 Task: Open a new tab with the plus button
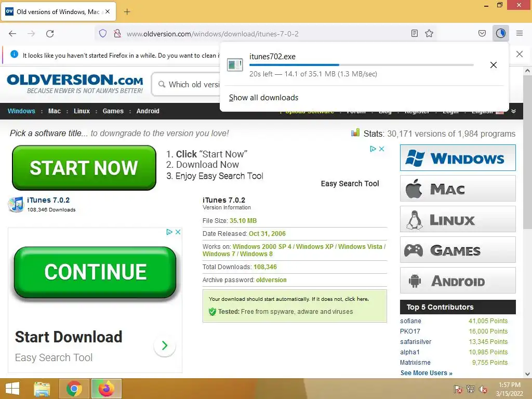(x=127, y=12)
